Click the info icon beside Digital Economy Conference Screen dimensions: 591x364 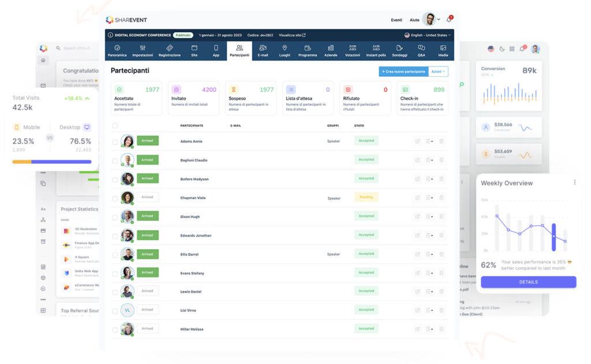pyautogui.click(x=110, y=35)
